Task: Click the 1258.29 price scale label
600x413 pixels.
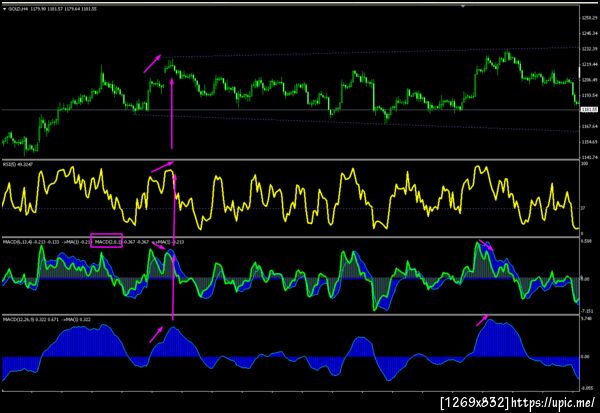Action: [x=589, y=18]
